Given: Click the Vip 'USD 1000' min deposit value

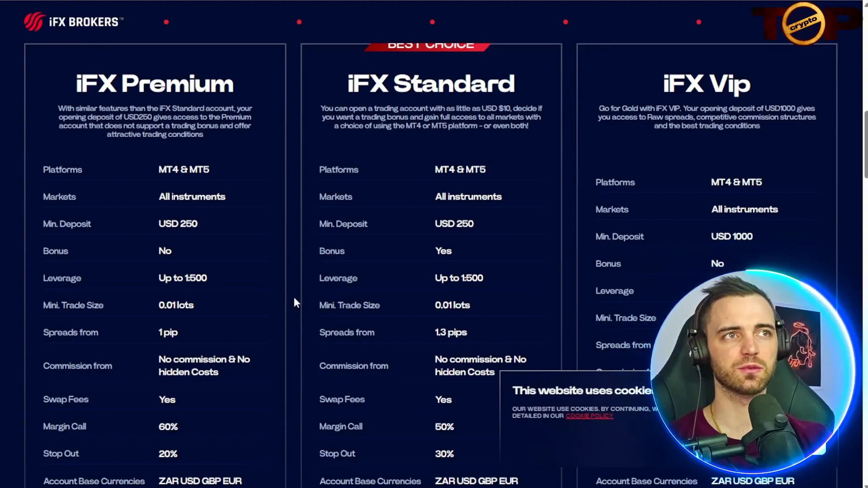Looking at the screenshot, I should [x=731, y=236].
